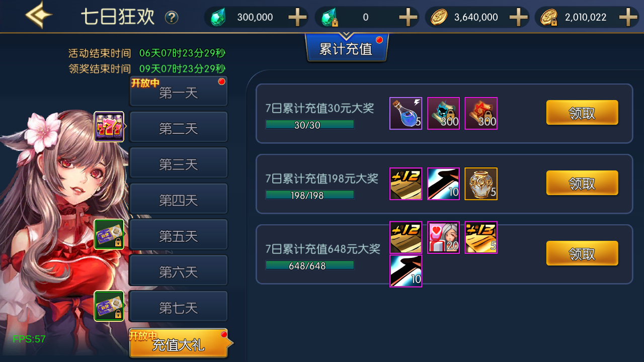Viewport: 644px width, 362px height.
Task: Select the 第三天 tab
Action: click(x=179, y=164)
